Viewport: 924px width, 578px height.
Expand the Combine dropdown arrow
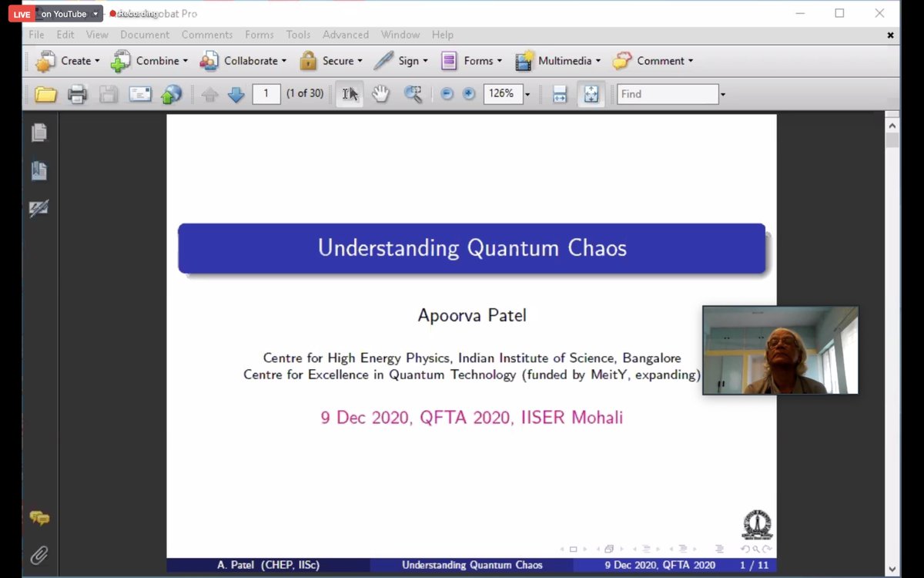[x=186, y=61]
